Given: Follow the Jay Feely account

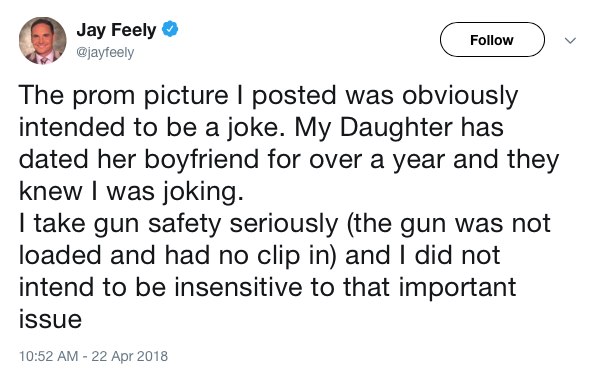Looking at the screenshot, I should (492, 40).
